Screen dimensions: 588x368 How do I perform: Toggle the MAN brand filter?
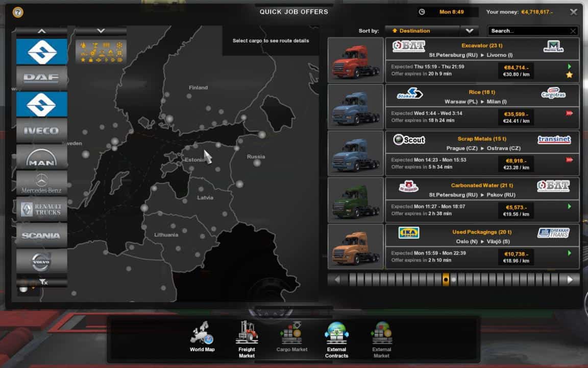[x=42, y=156]
